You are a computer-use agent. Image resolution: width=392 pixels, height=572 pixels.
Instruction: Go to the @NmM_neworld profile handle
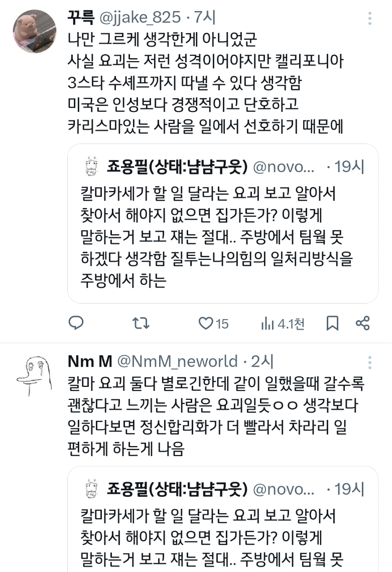(177, 361)
